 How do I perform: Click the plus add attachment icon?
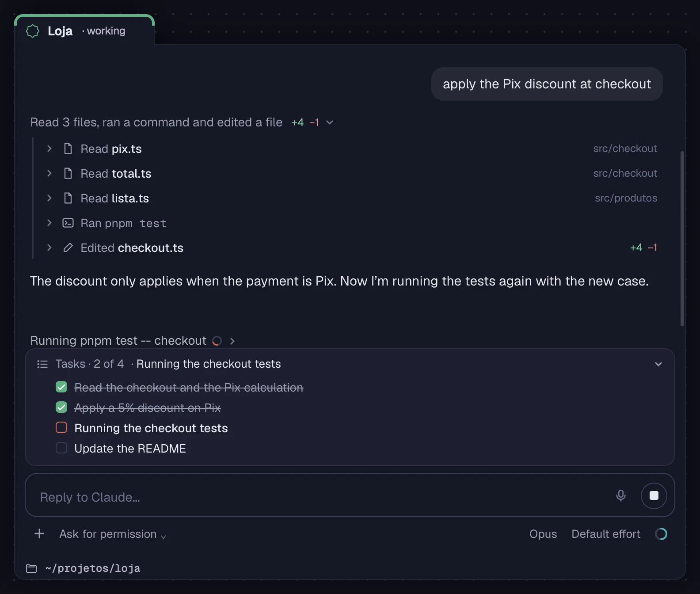[39, 533]
